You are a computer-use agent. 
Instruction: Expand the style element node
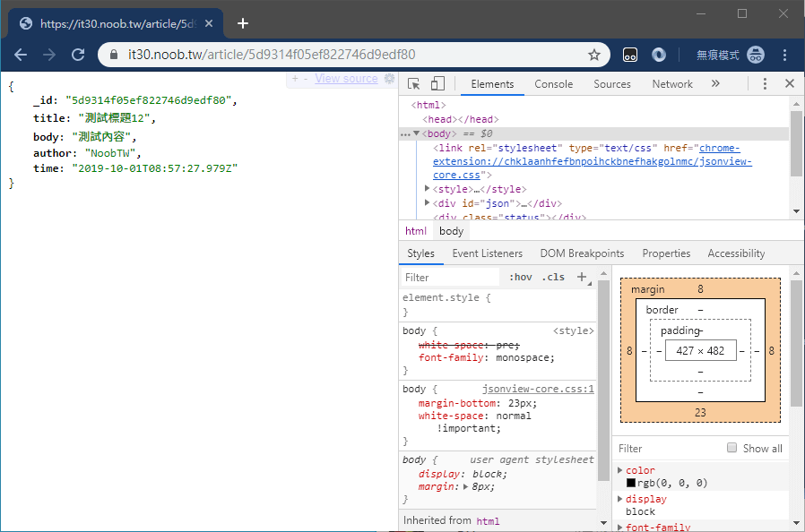(427, 189)
